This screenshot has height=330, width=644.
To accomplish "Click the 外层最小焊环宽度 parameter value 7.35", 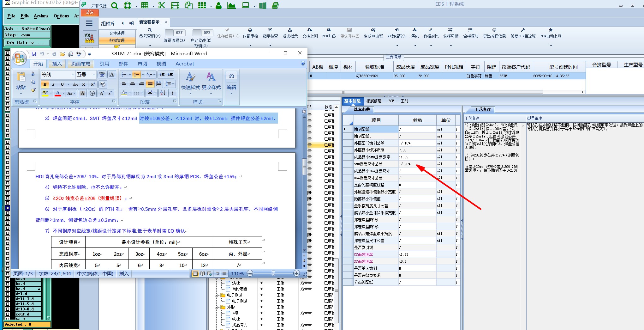I will coord(417,150).
